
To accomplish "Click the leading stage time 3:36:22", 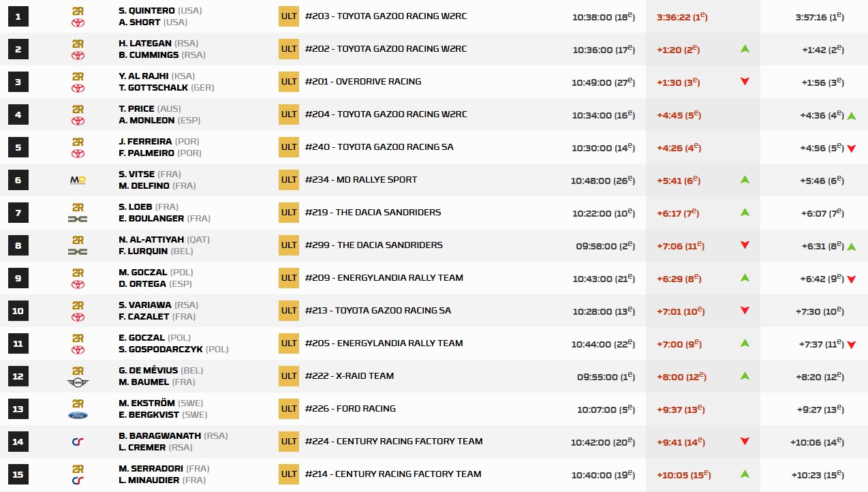I will 681,16.
